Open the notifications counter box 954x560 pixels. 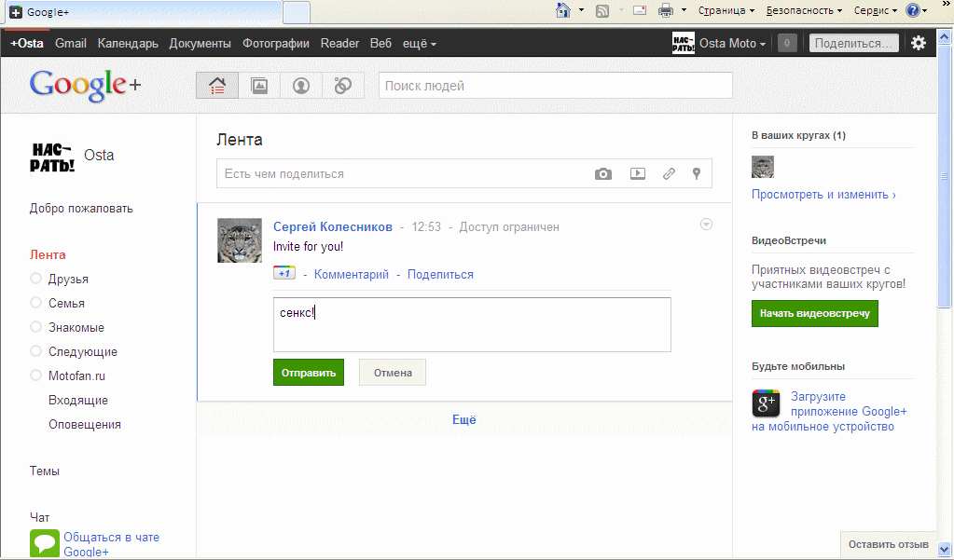coord(787,43)
